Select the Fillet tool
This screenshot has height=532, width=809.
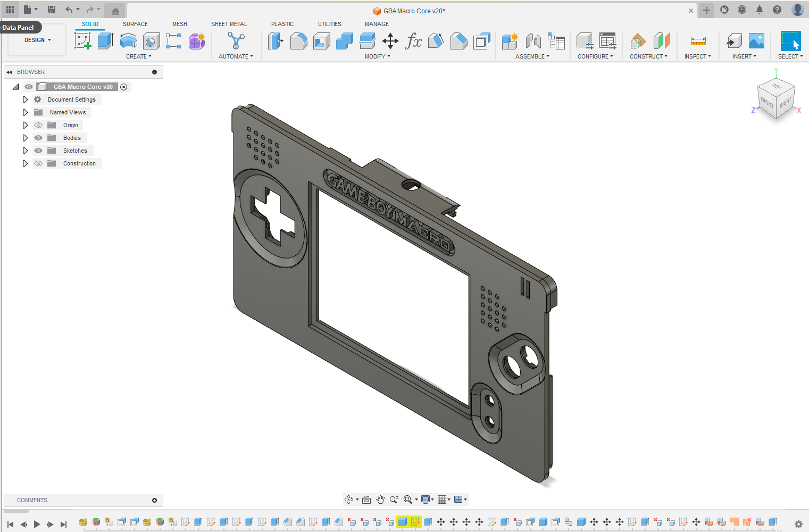298,41
